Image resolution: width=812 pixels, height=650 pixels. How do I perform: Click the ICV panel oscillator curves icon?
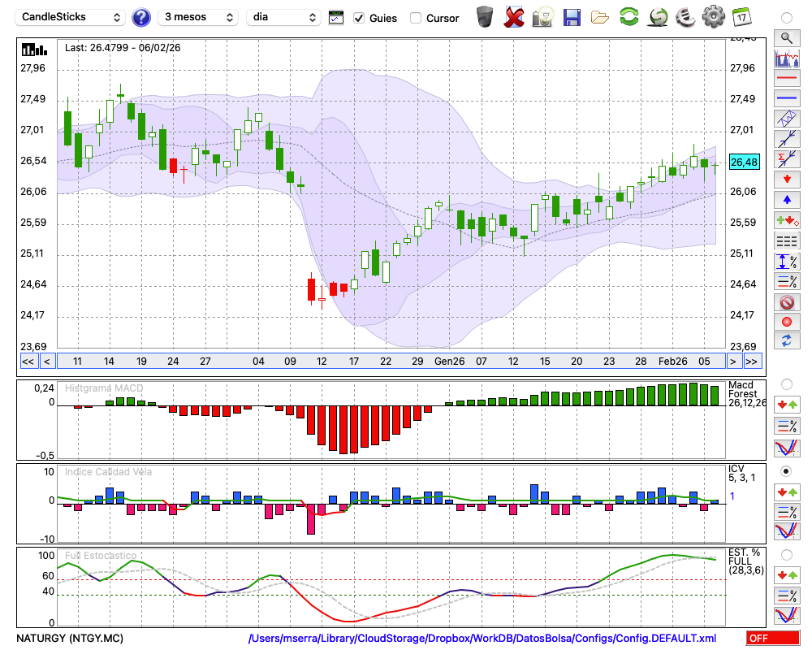click(787, 532)
